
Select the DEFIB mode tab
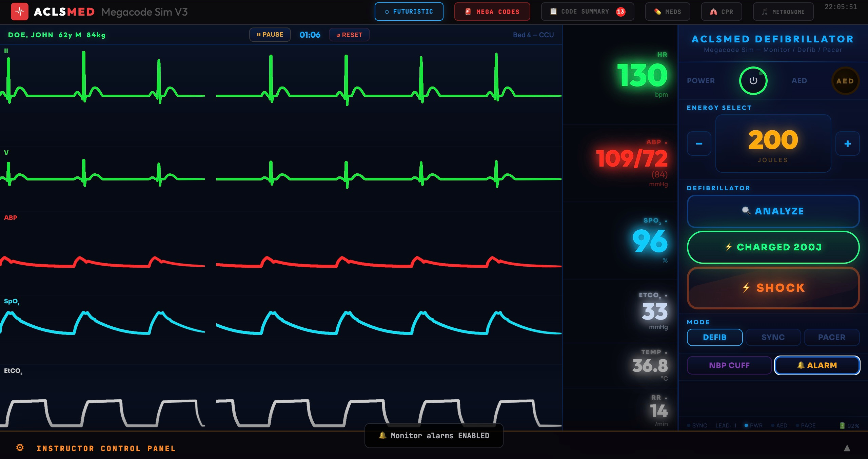pyautogui.click(x=715, y=337)
